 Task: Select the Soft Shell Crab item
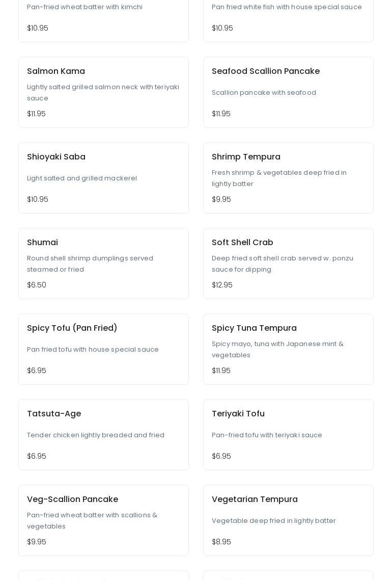288,263
